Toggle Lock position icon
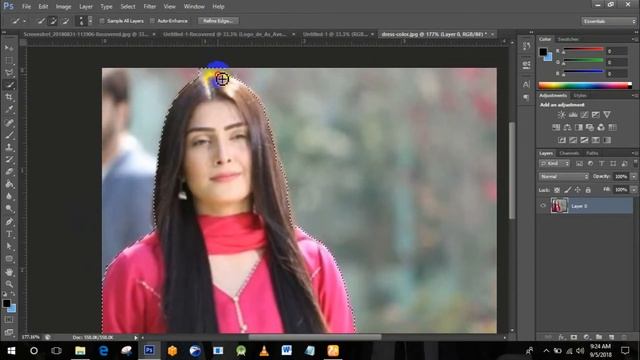 [x=578, y=190]
